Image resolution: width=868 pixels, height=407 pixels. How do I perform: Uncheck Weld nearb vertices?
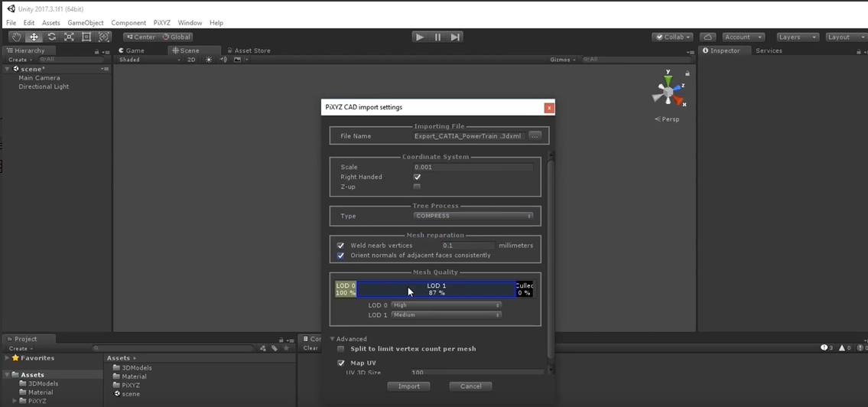point(340,246)
